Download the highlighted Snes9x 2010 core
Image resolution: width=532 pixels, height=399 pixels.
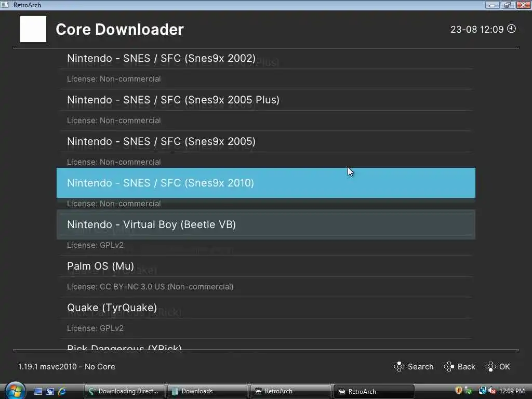(x=266, y=183)
